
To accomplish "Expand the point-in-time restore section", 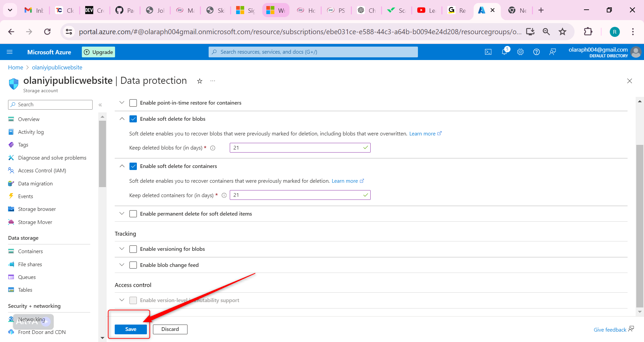I will coord(122,103).
